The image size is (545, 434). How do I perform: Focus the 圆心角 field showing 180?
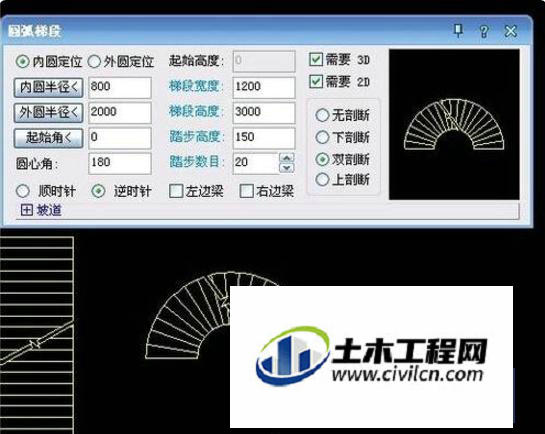coord(120,163)
